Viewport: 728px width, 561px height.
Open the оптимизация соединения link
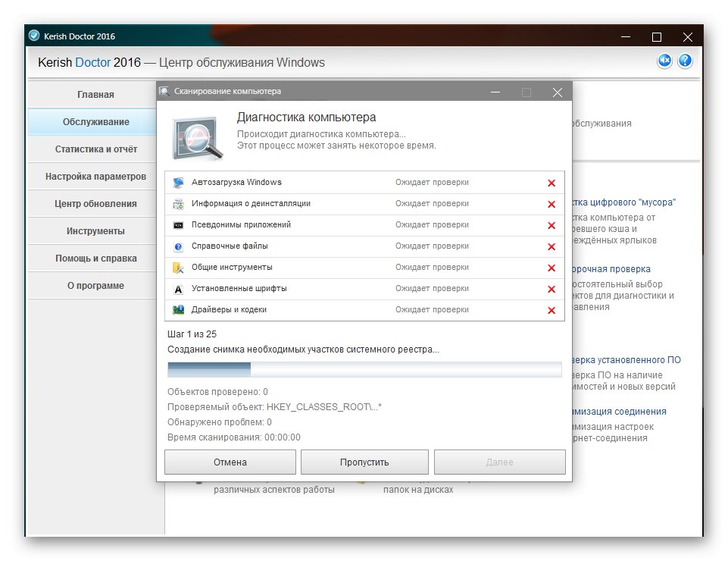(620, 412)
